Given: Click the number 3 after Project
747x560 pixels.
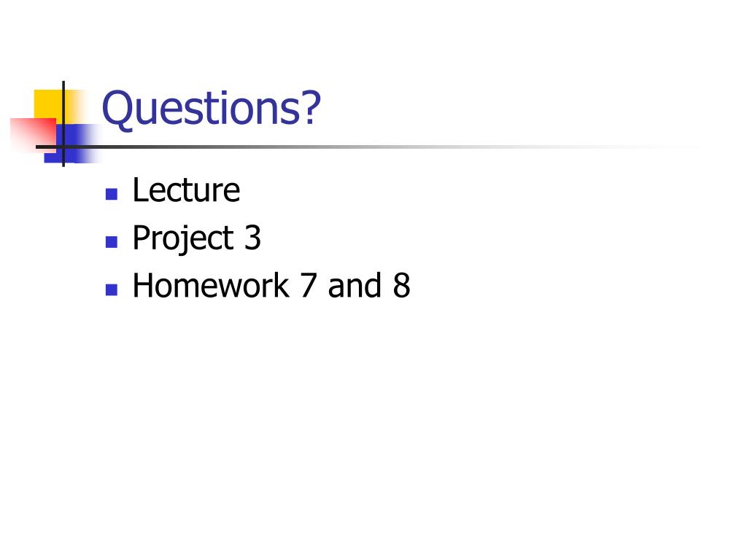Looking at the screenshot, I should point(252,238).
